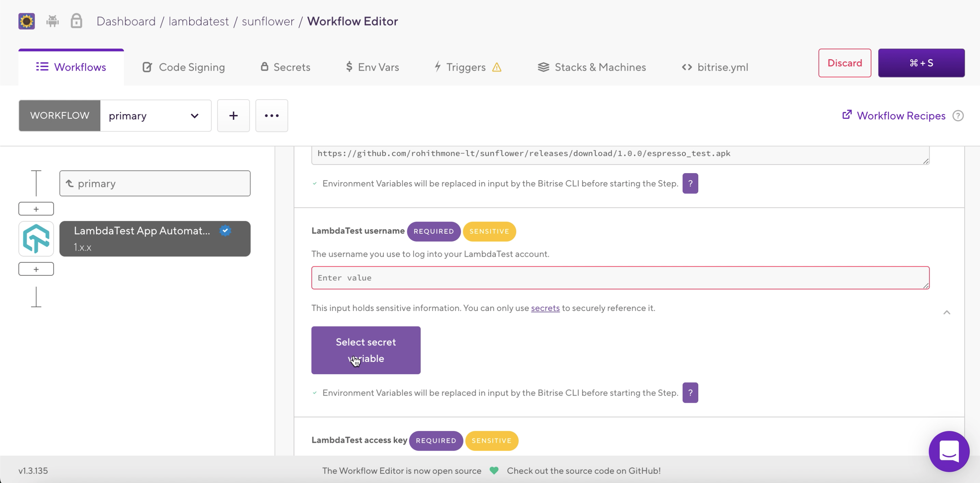Click the lock icon next to the Android icon
The width and height of the screenshot is (980, 483).
(x=76, y=21)
